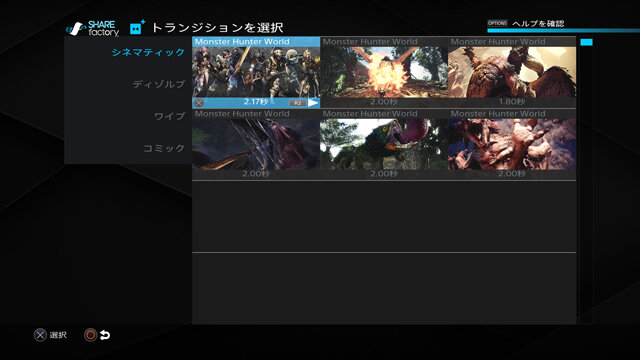Select the シネマティック category

(x=148, y=52)
